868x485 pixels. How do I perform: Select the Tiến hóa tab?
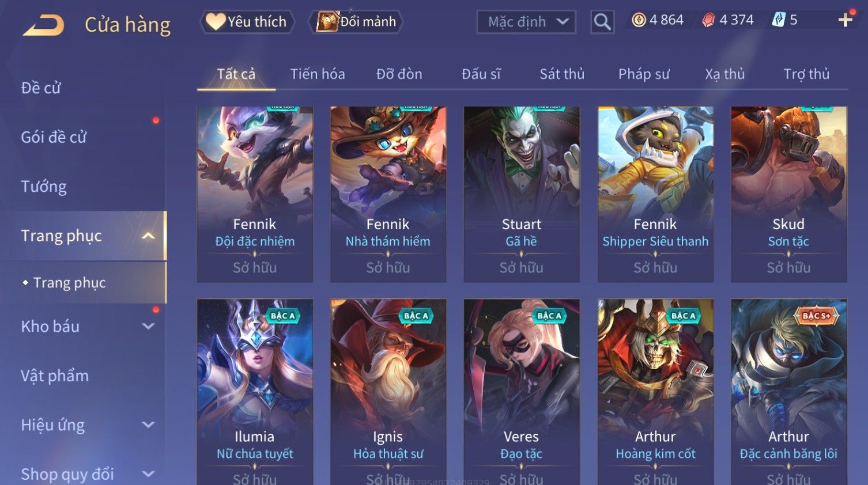[x=318, y=74]
